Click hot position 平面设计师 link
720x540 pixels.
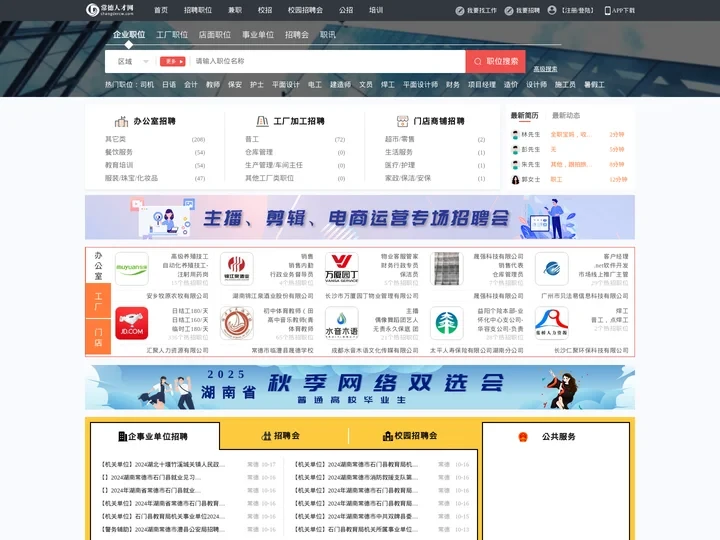pos(420,84)
